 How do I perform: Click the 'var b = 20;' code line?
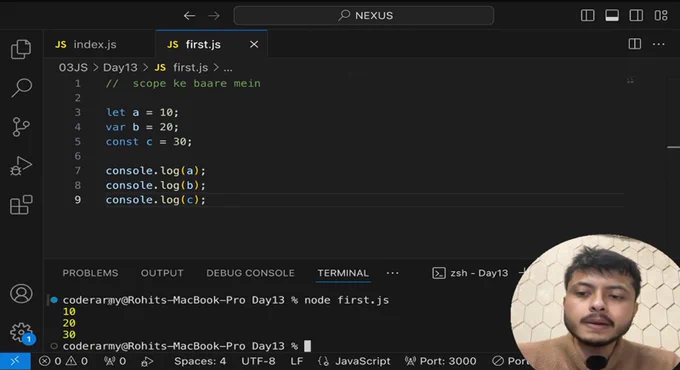[x=142, y=127]
